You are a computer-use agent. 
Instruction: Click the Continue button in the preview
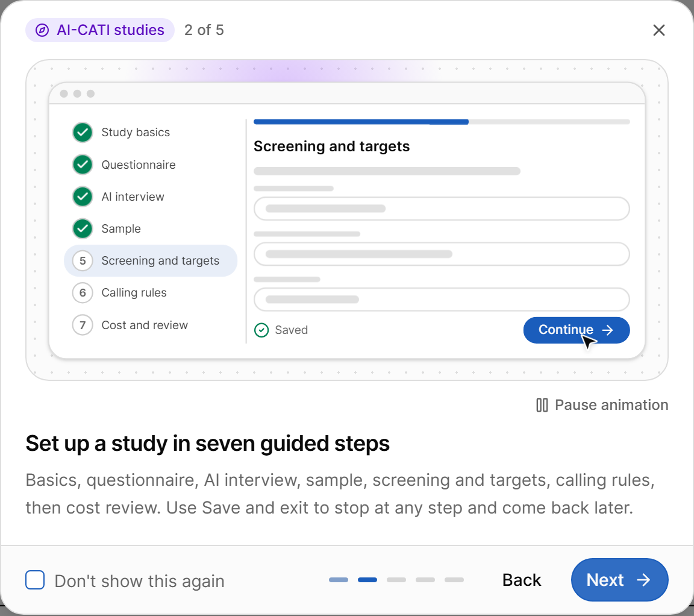pyautogui.click(x=577, y=330)
